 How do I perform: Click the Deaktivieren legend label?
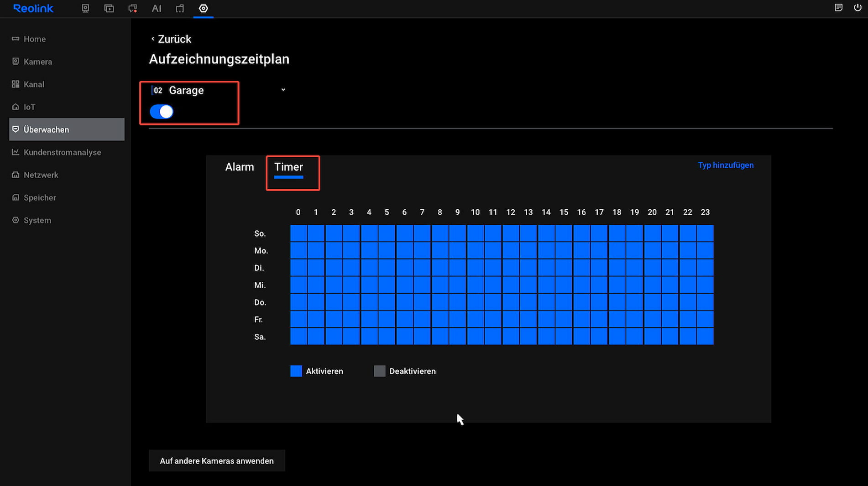(413, 371)
